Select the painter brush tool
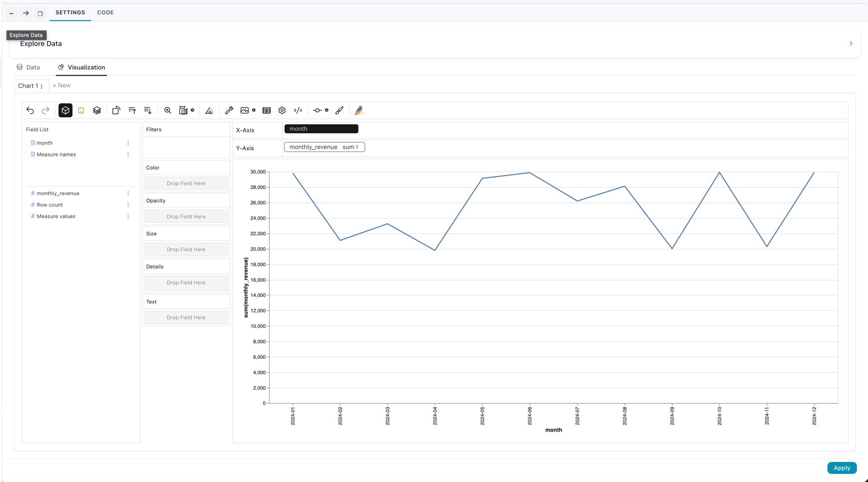868x482 pixels. coord(339,110)
